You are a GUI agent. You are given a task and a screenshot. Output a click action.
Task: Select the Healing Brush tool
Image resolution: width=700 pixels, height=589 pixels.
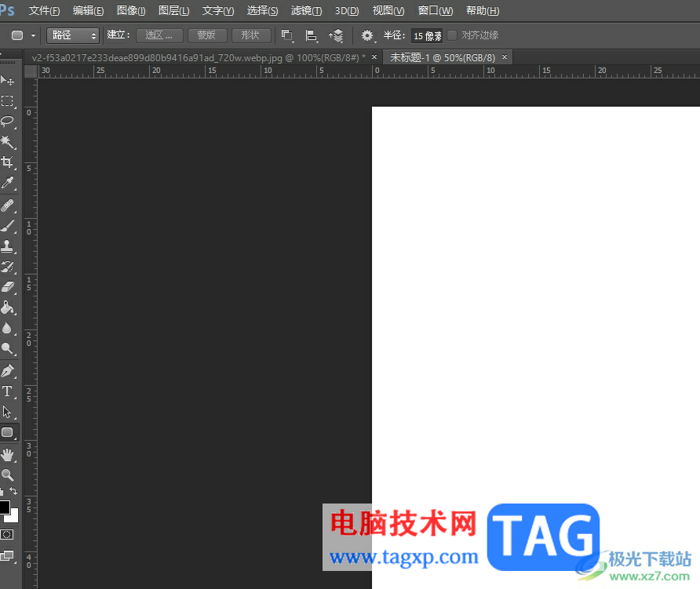click(x=7, y=205)
